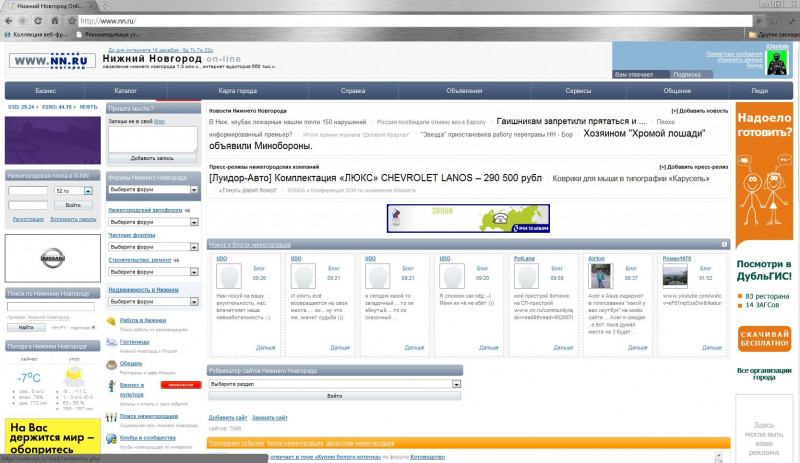Reload the page with the refresh icon
This screenshot has width=800, height=463.
coord(38,21)
